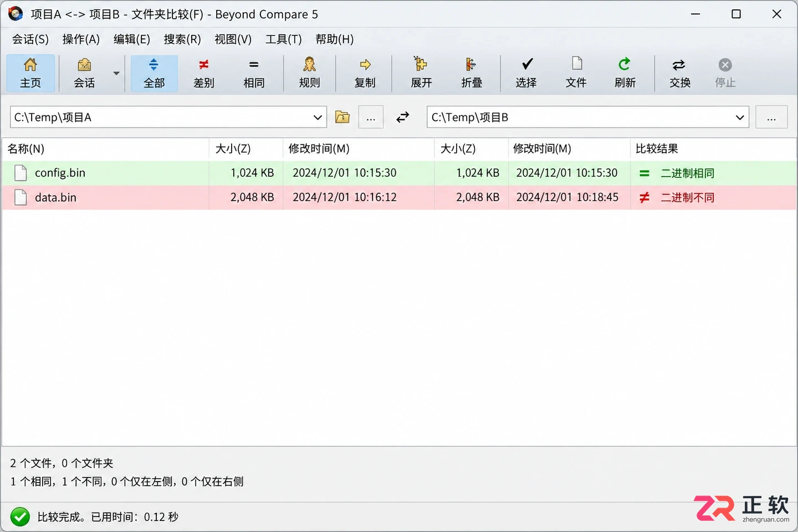Image resolution: width=798 pixels, height=532 pixels.
Task: Select the config.bin file row
Action: (x=399, y=173)
